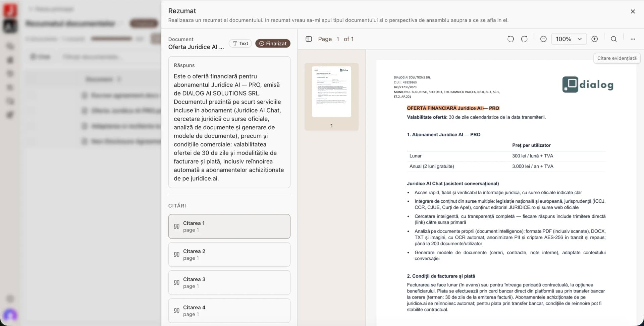Click the Oferta Juridice AI document name
This screenshot has height=326, width=644.
(x=196, y=47)
